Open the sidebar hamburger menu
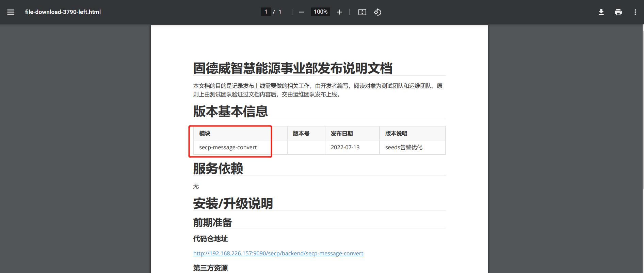This screenshot has width=644, height=273. coord(11,12)
